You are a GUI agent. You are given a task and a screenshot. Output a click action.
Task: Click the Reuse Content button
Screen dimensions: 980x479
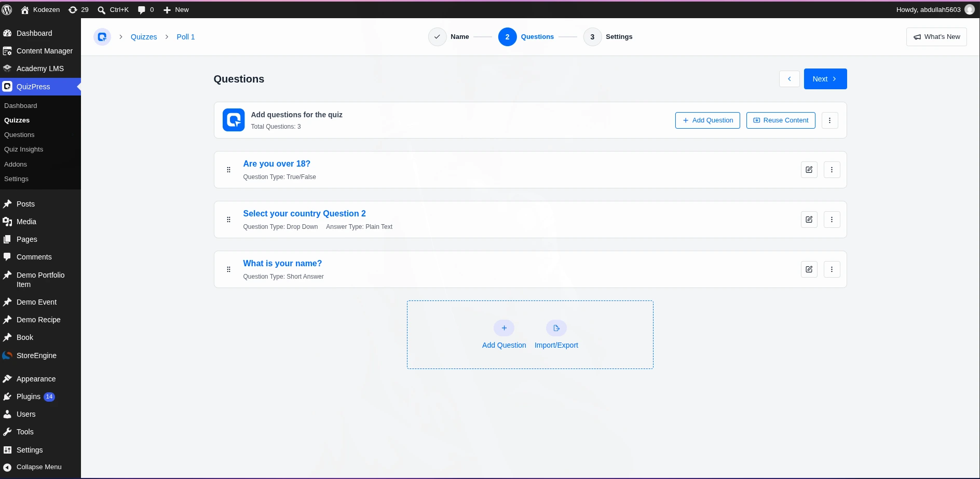coord(781,120)
